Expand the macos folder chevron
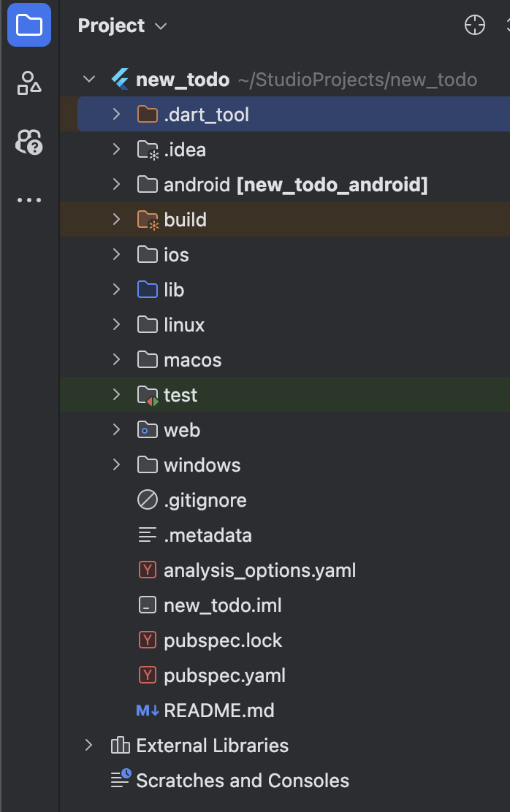 [x=117, y=359]
